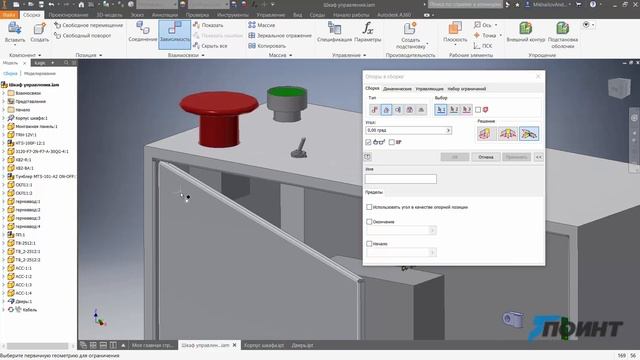Viewport: 640px width, 360px height.
Task: Click the Отмена button
Action: (x=486, y=157)
